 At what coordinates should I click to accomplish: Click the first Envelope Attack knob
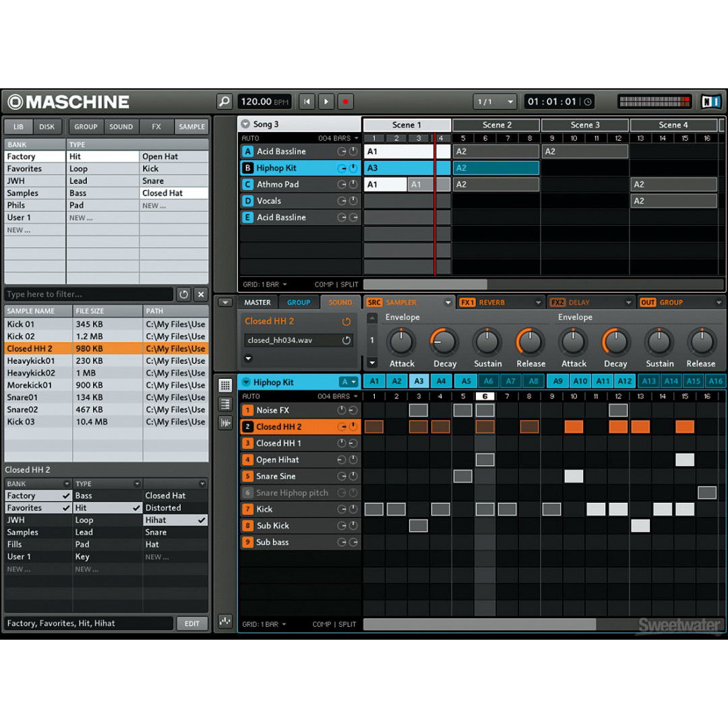click(401, 342)
